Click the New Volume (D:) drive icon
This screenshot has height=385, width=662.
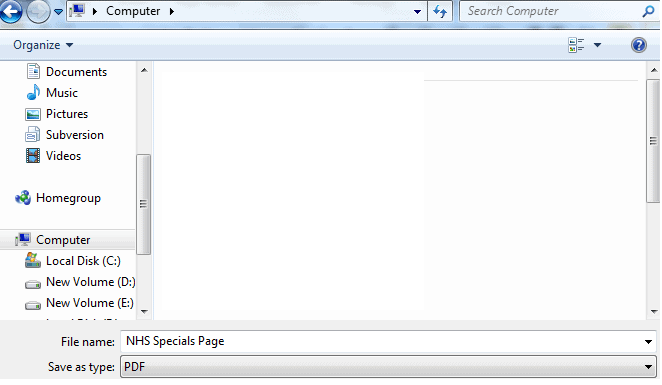[33, 285]
